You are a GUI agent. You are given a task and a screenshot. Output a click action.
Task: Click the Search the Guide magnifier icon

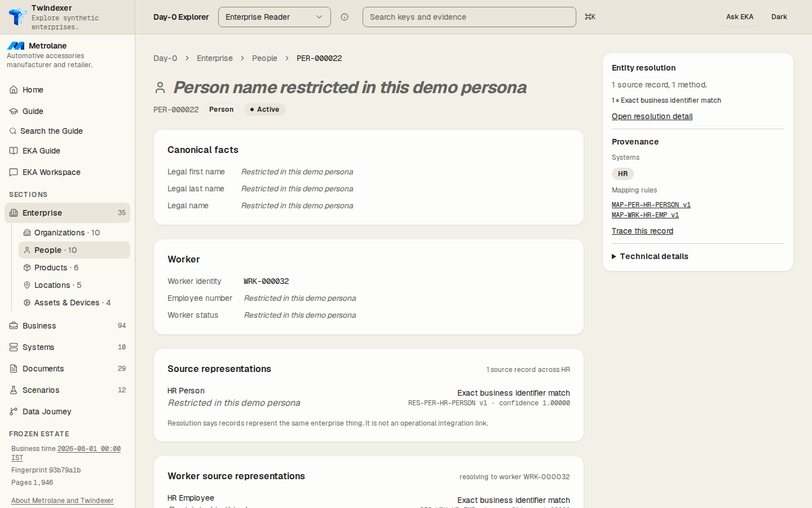pos(13,131)
